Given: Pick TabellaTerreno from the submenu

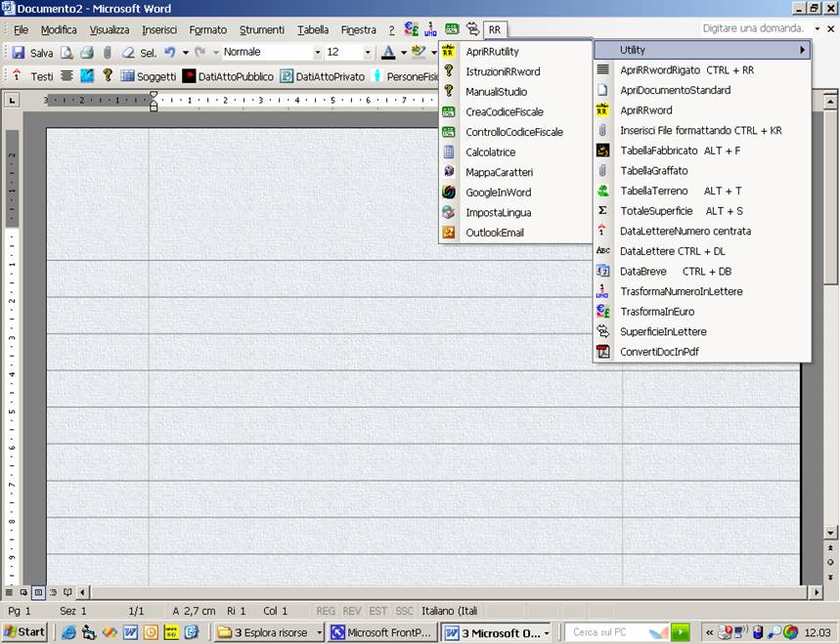Looking at the screenshot, I should (702, 191).
